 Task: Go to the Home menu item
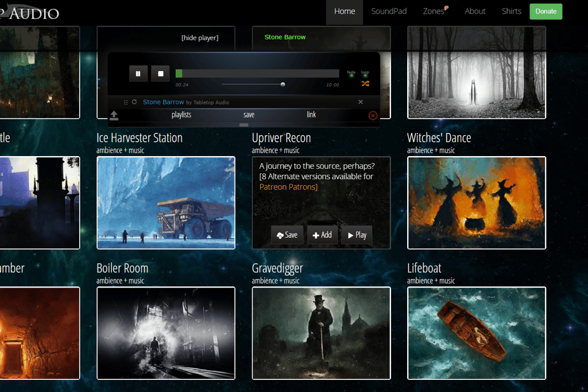coord(345,11)
